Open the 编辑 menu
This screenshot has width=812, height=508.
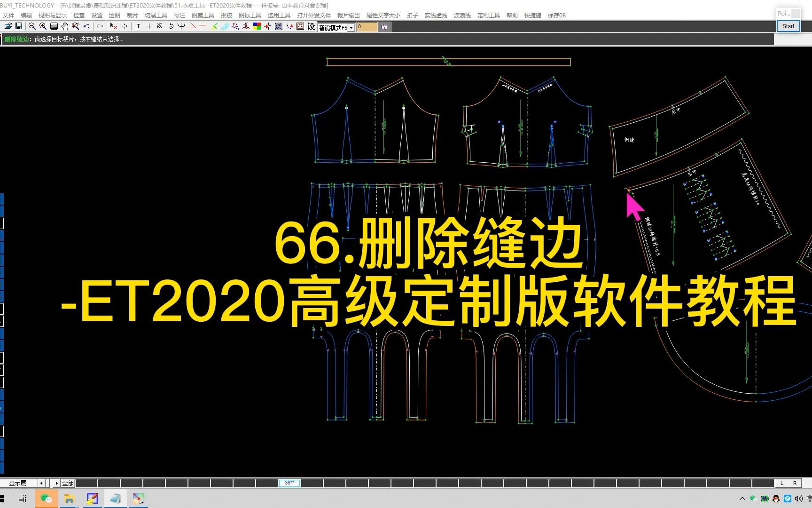point(26,16)
